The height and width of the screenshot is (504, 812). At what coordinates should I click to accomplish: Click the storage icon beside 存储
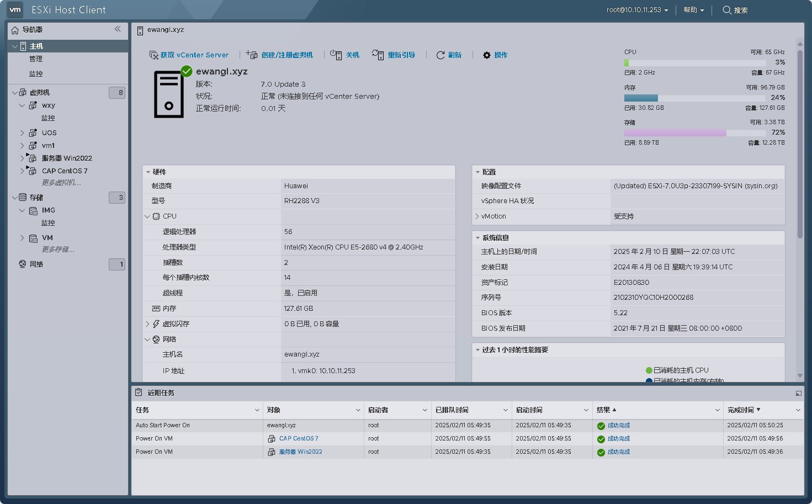point(23,197)
